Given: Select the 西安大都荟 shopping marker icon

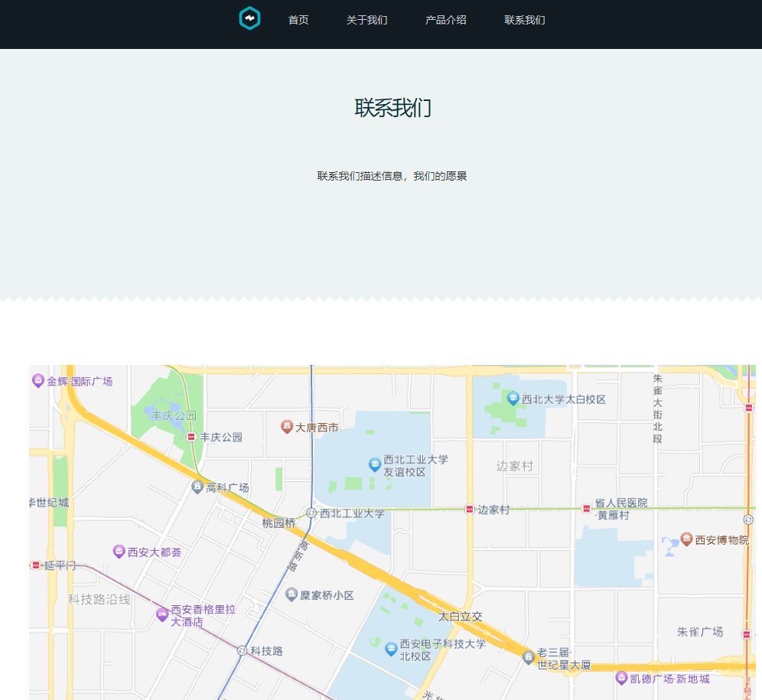Looking at the screenshot, I should coord(119,552).
